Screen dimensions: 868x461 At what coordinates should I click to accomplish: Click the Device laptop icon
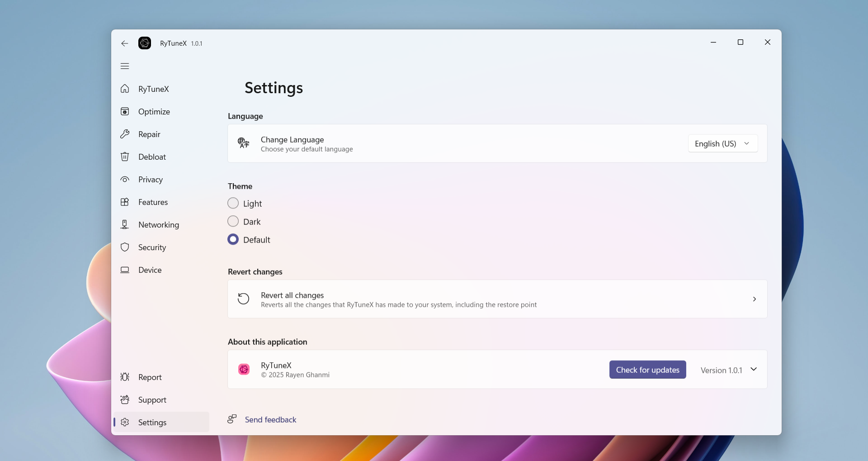coord(125,270)
